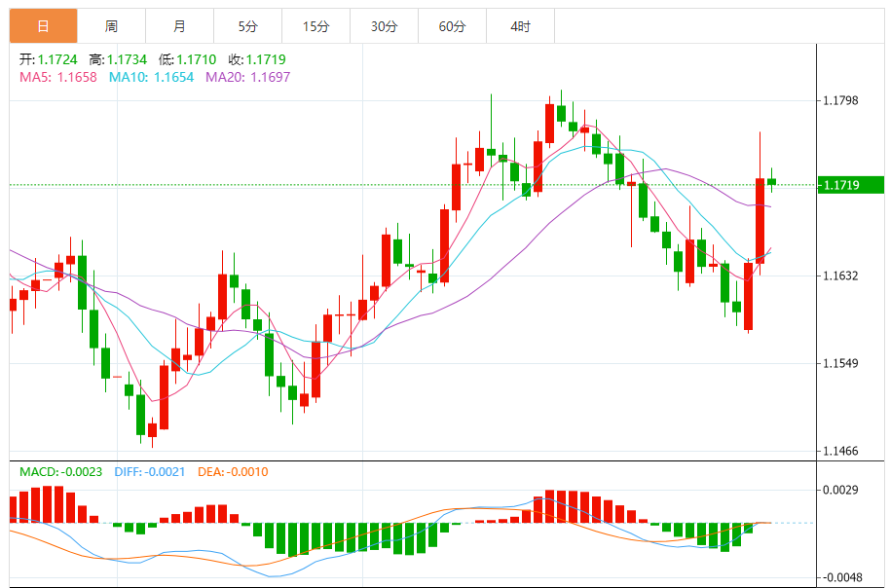Switch to the 周 weekly tab
This screenshot has height=588, width=890.
(x=111, y=26)
